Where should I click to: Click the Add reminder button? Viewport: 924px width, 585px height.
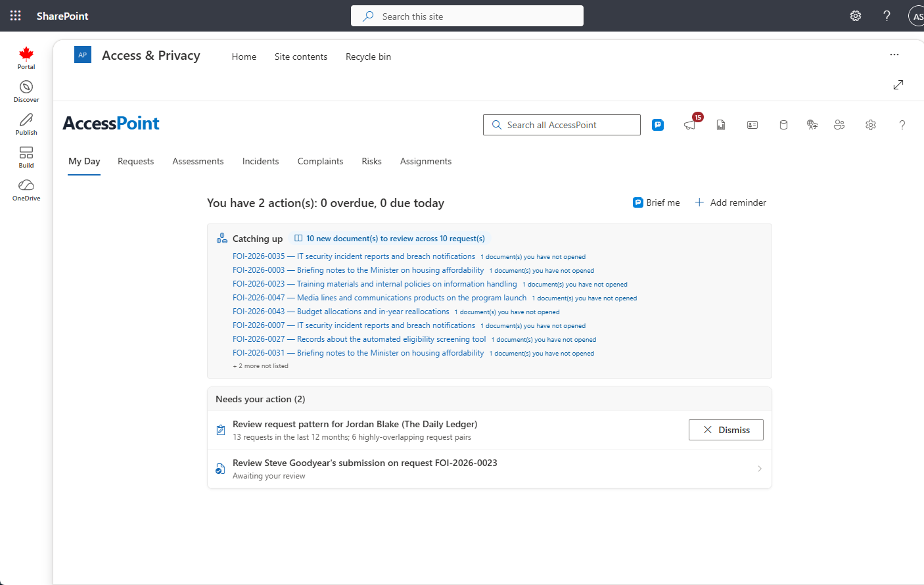tap(730, 202)
